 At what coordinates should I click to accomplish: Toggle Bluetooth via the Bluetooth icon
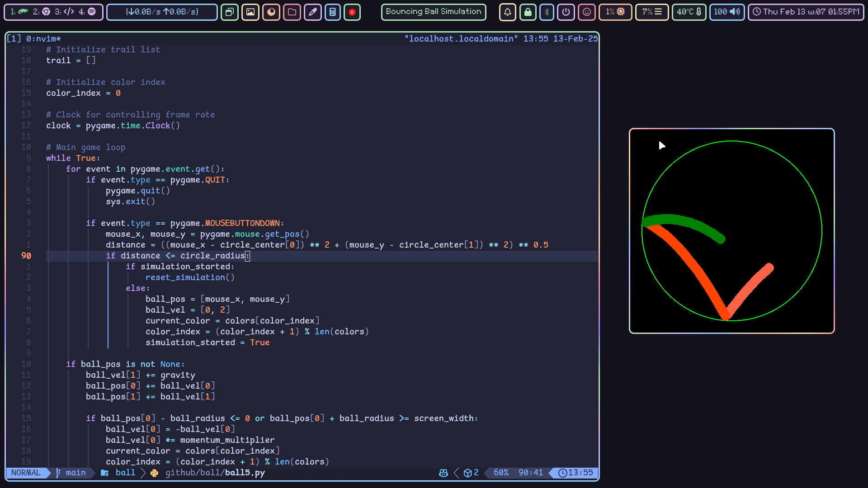[x=547, y=12]
